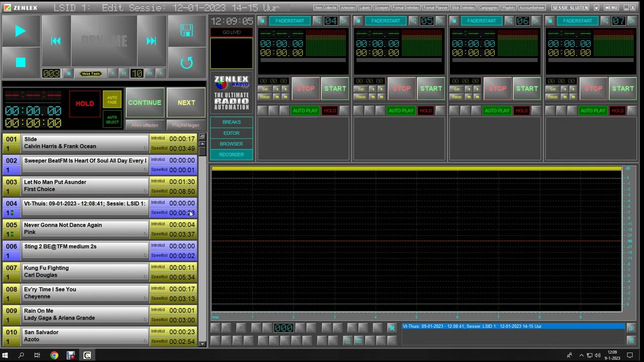Open the EDITOR tab
Viewport: 644px width, 362px height.
(x=231, y=133)
